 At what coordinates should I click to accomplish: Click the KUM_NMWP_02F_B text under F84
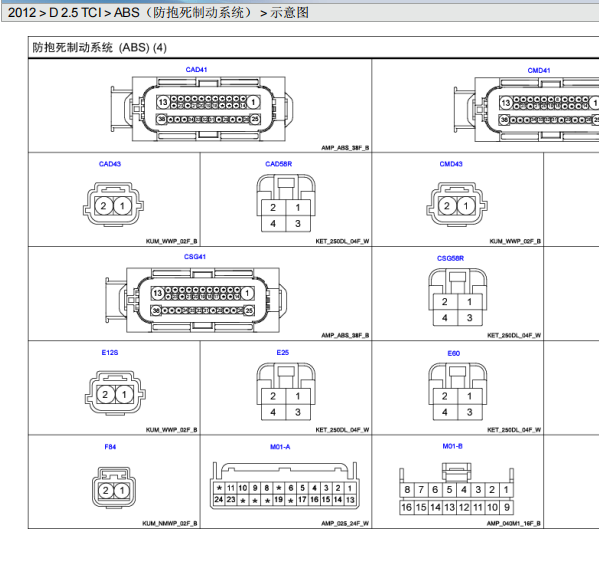click(x=170, y=523)
